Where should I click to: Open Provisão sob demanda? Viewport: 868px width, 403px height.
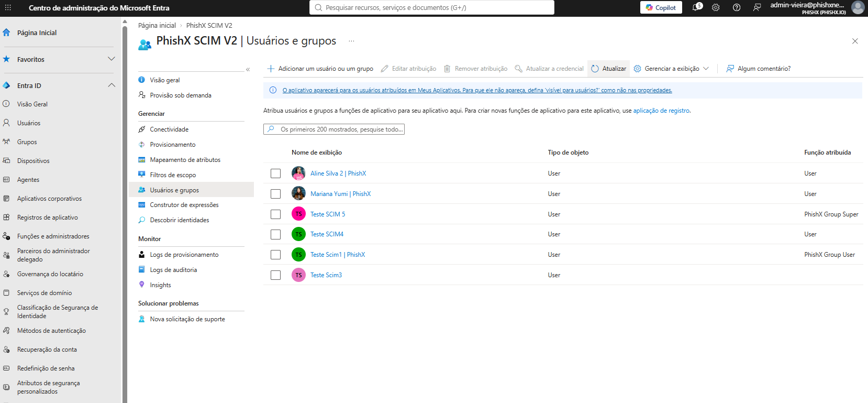tap(181, 95)
